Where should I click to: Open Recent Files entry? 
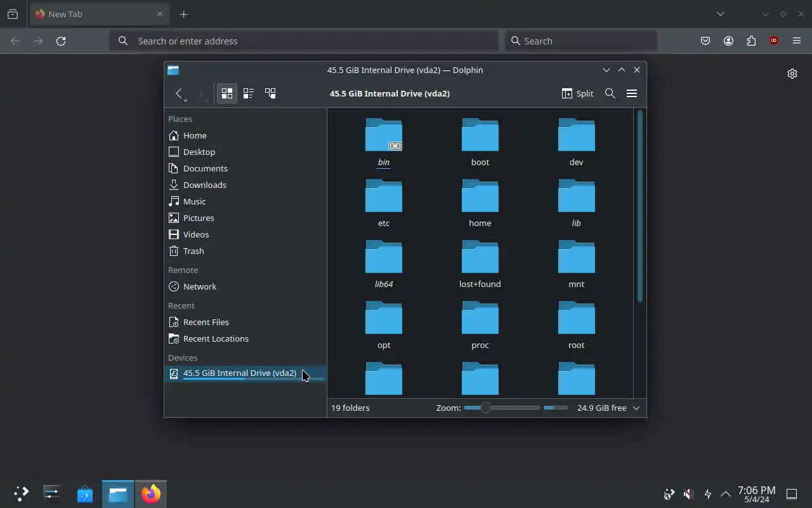[246, 322]
